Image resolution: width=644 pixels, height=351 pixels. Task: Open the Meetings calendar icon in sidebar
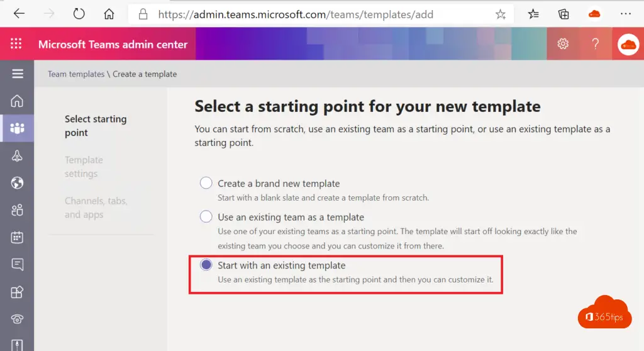(17, 237)
